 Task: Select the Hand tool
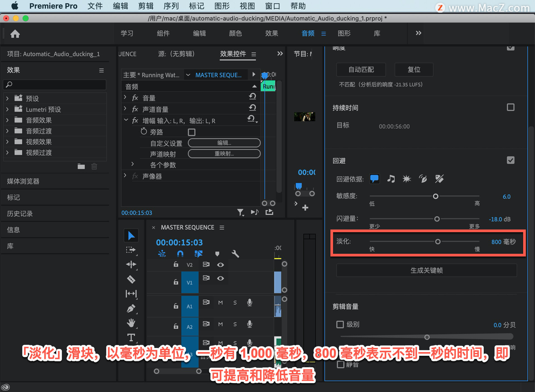[131, 323]
